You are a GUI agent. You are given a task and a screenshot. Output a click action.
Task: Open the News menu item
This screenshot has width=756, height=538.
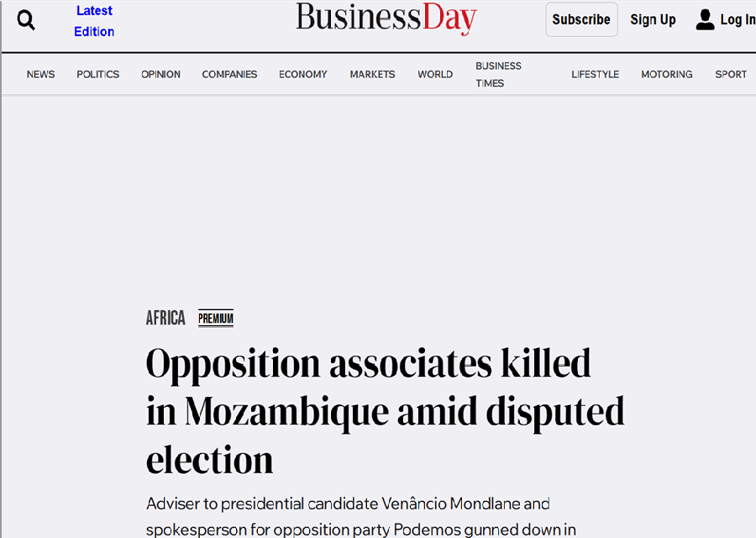click(x=40, y=74)
